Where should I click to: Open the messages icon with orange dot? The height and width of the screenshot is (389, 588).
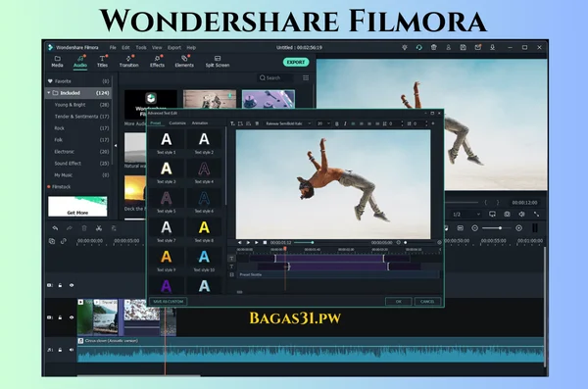[x=478, y=47]
